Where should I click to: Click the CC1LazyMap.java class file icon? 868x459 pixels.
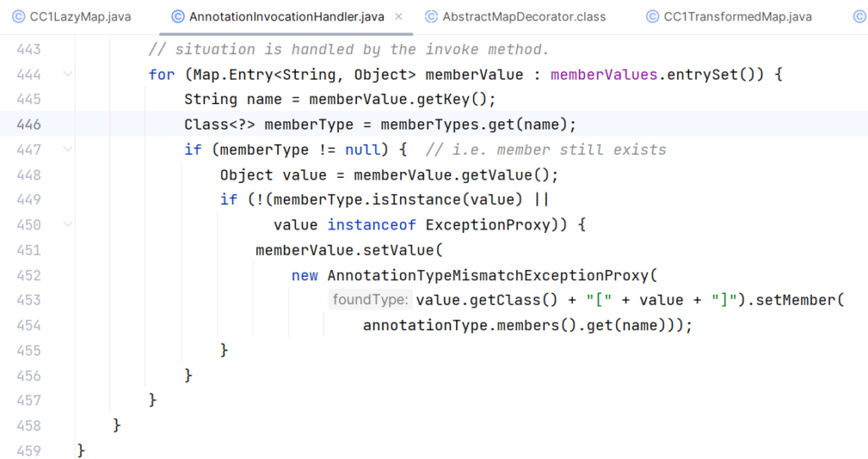pos(18,16)
